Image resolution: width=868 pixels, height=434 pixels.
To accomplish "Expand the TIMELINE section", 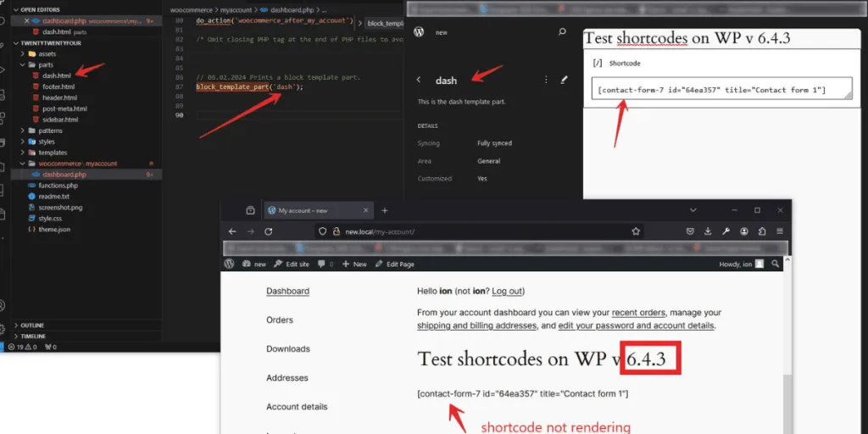I will pos(34,336).
